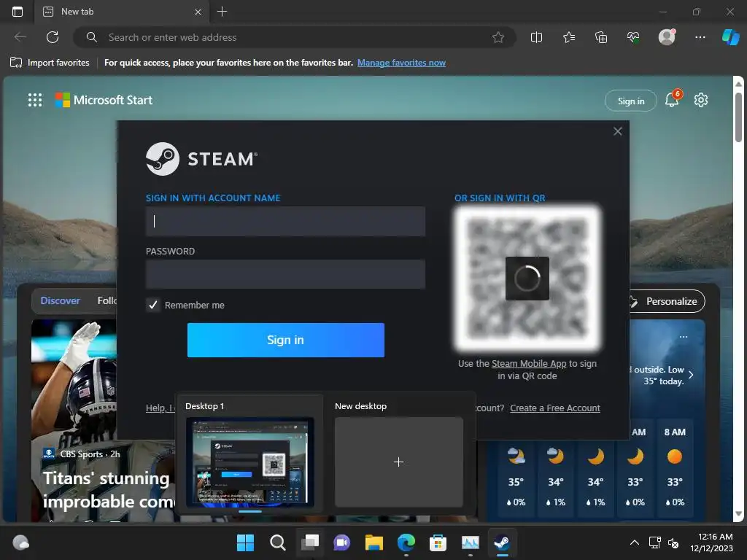Click Import favorites on favorites bar
The image size is (747, 560).
point(50,63)
